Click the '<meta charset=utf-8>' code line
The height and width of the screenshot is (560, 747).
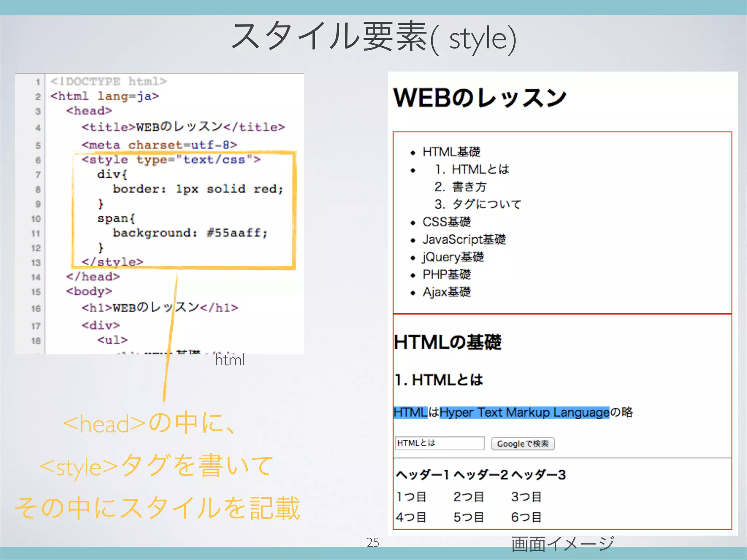159,145
